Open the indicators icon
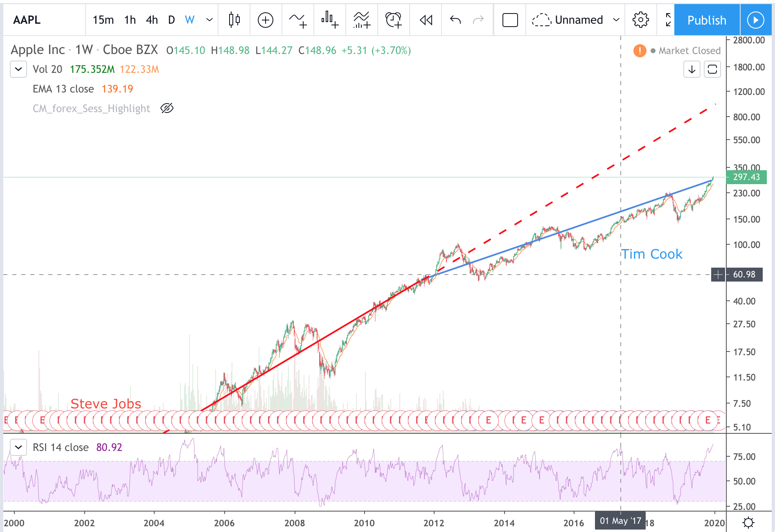Screen dimensions: 775x532 pyautogui.click(x=298, y=20)
